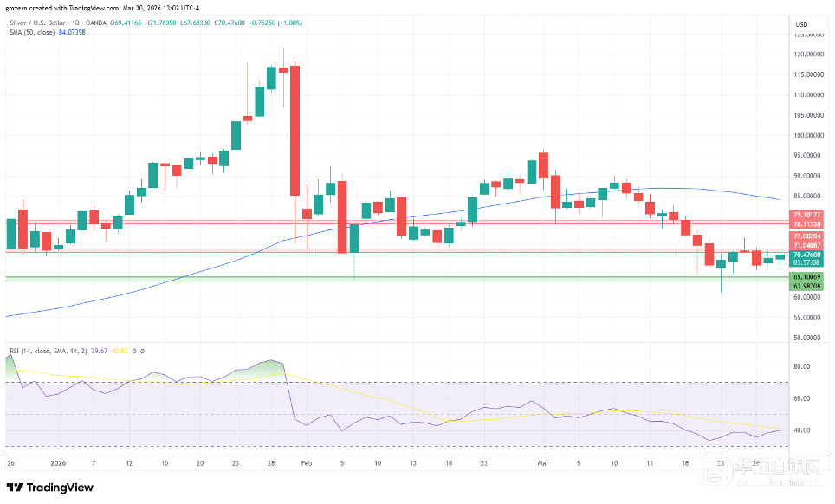
Task: Click the first ø symbol beside RSI values
Action: tap(135, 351)
